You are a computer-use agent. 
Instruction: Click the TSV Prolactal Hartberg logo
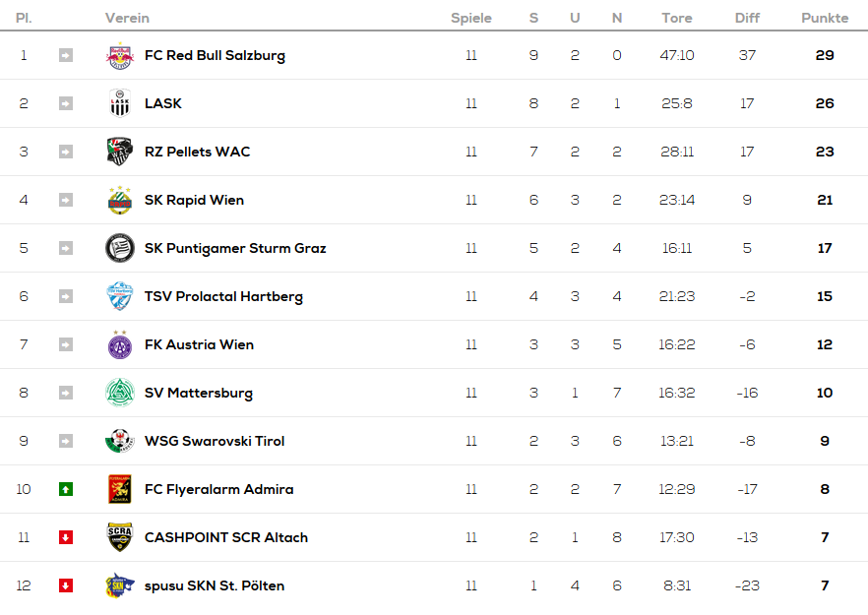(x=120, y=296)
